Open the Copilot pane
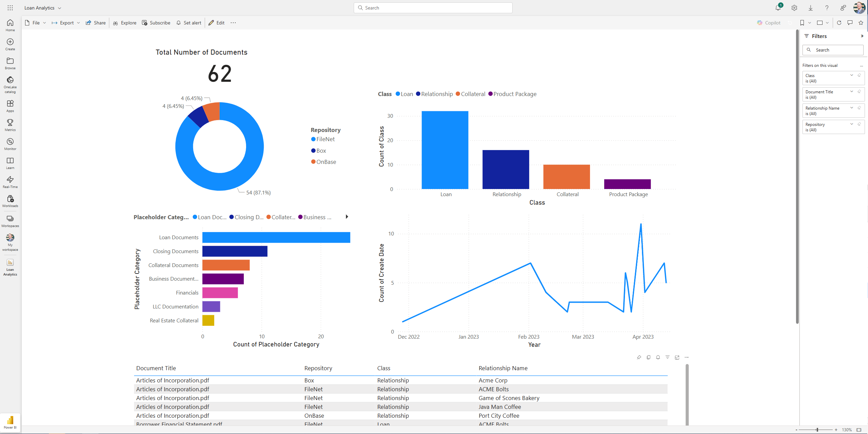Viewport: 868px width, 434px height. tap(769, 22)
